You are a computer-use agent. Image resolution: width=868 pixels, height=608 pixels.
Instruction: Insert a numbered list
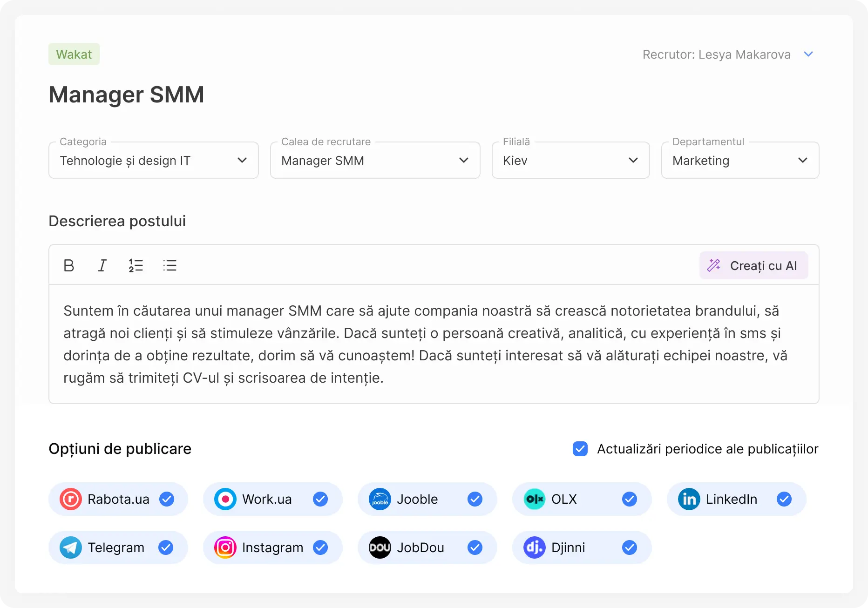[136, 265]
